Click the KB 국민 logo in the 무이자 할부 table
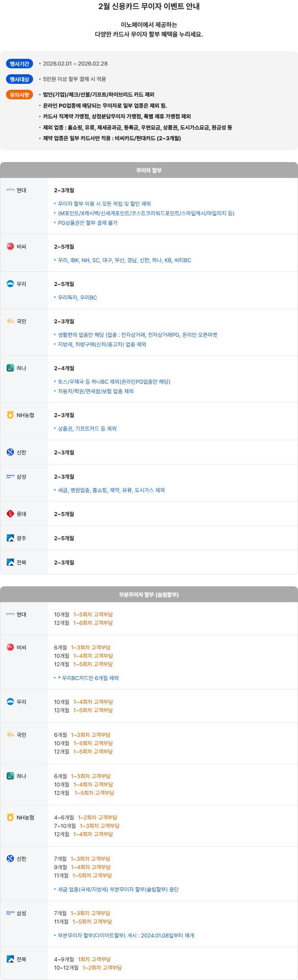This screenshot has width=298, height=980. tap(10, 321)
